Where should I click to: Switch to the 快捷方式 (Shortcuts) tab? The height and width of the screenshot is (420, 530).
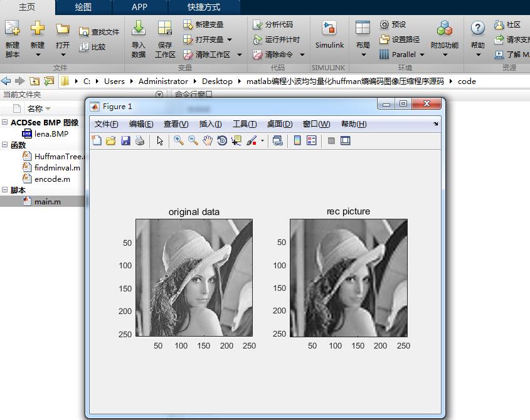[x=204, y=7]
